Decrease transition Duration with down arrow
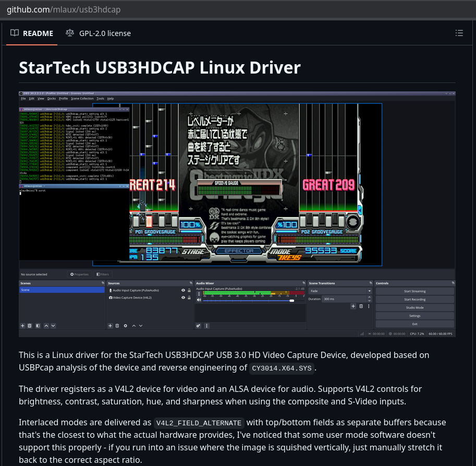 click(x=369, y=301)
